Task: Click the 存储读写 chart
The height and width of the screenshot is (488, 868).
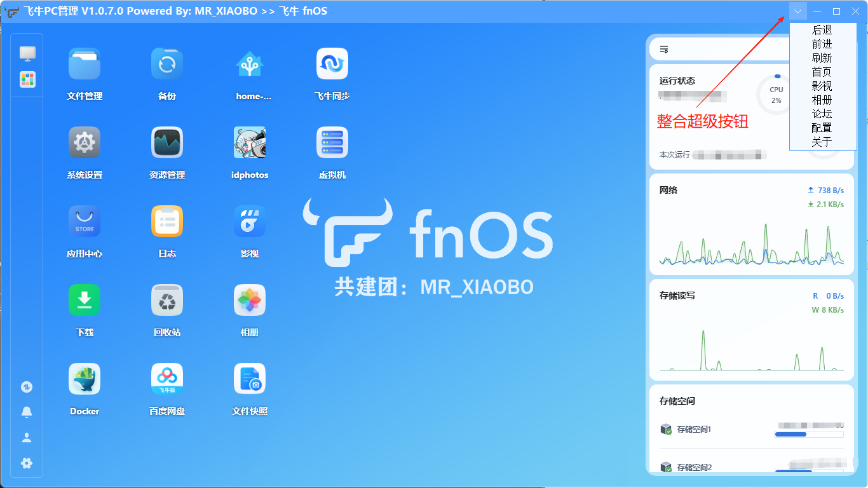Action: [752, 349]
